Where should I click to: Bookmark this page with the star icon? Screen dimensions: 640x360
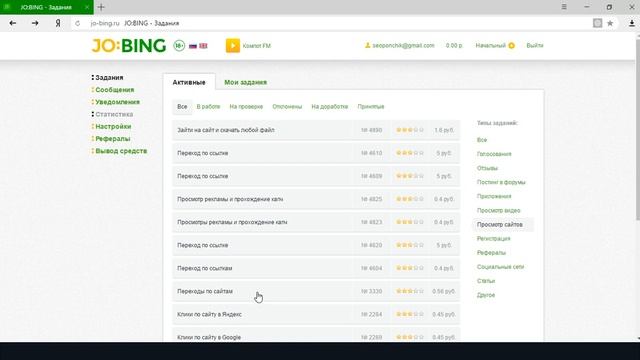[x=610, y=23]
